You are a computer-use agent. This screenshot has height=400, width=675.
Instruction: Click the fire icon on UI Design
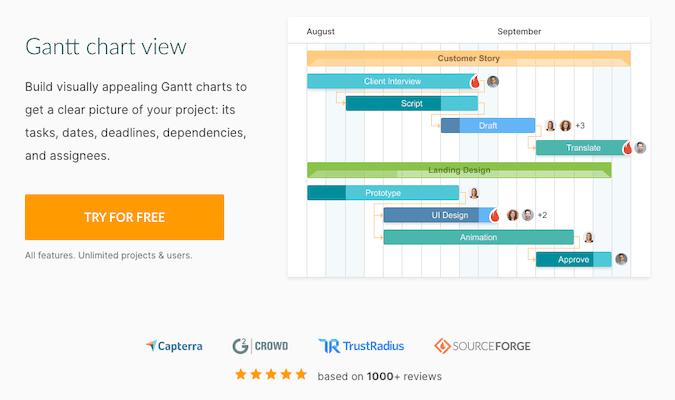pyautogui.click(x=495, y=215)
